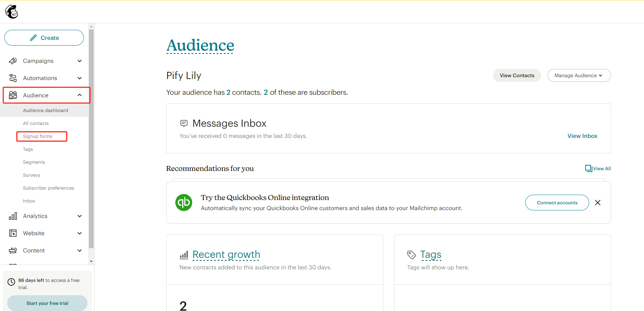Open Signup forms submenu item
This screenshot has width=644, height=311.
(x=38, y=136)
